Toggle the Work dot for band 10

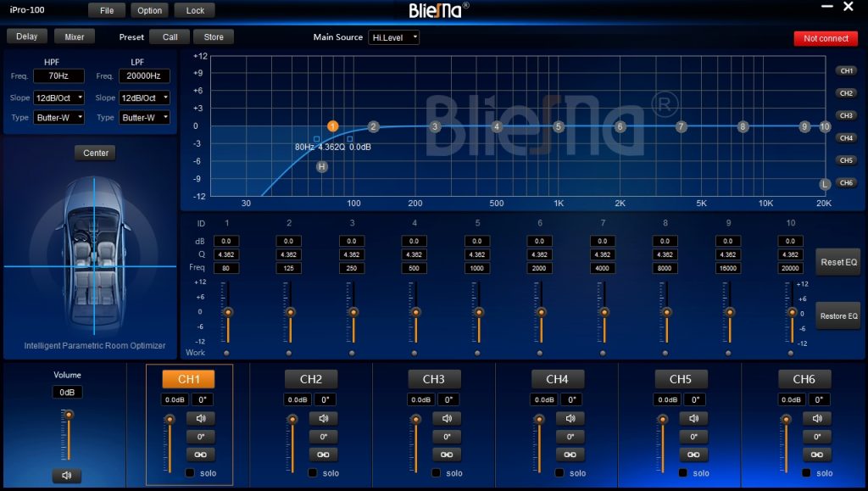(x=791, y=353)
